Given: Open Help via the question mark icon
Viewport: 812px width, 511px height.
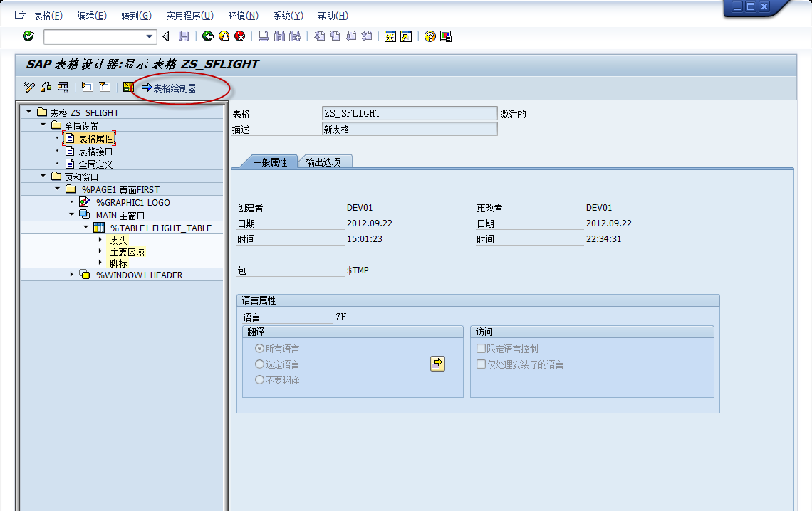Looking at the screenshot, I should pyautogui.click(x=430, y=36).
